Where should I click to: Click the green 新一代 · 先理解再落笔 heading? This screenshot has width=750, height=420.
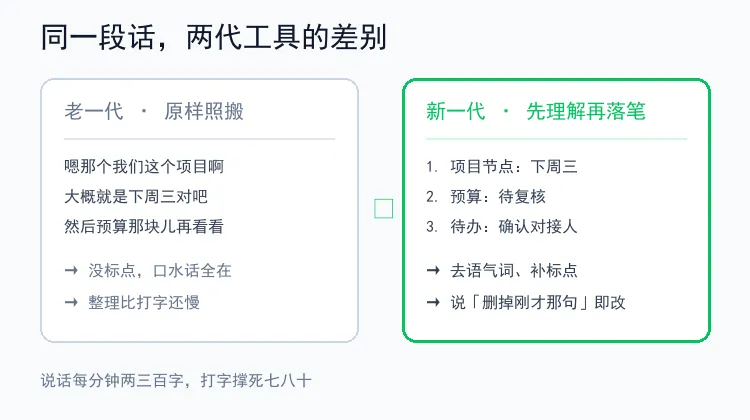(536, 111)
